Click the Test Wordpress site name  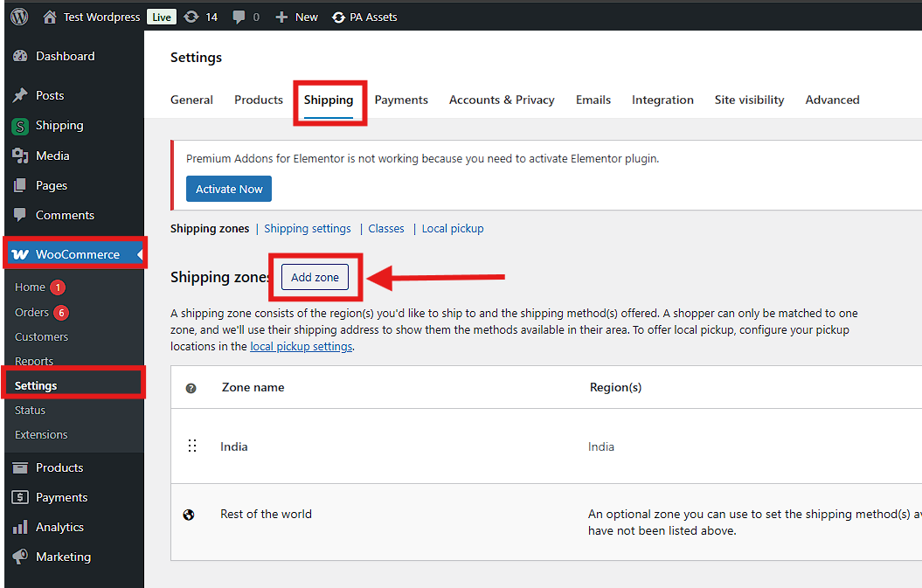[x=101, y=17]
